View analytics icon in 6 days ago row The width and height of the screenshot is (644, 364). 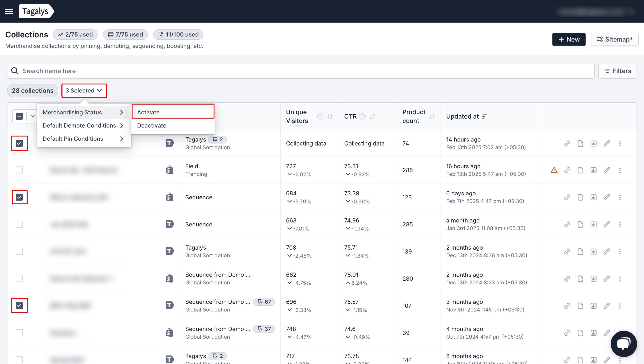(593, 198)
